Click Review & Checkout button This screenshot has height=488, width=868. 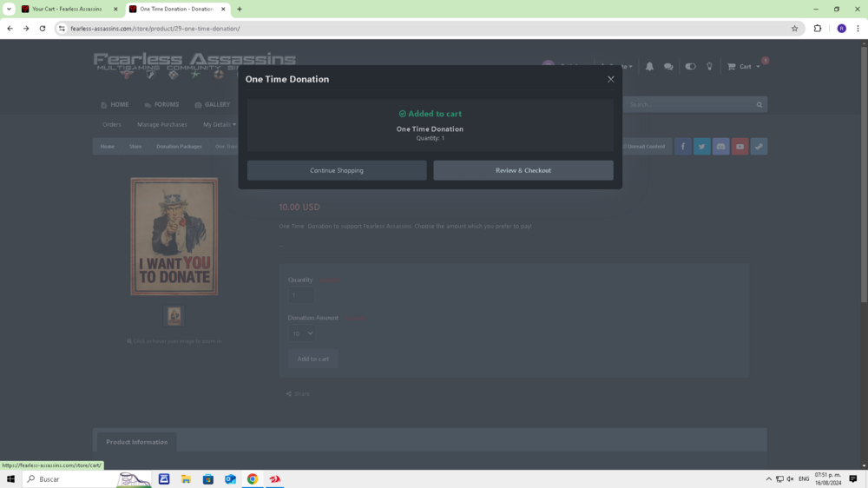[523, 170]
